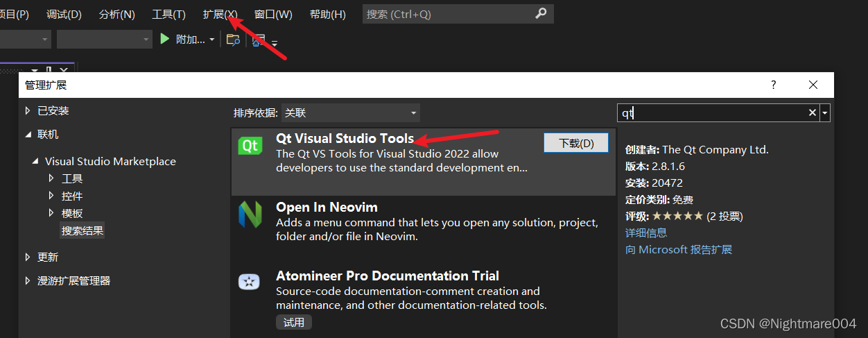The width and height of the screenshot is (868, 338).
Task: Open the 排序依据 关联 dropdown
Action: (351, 112)
